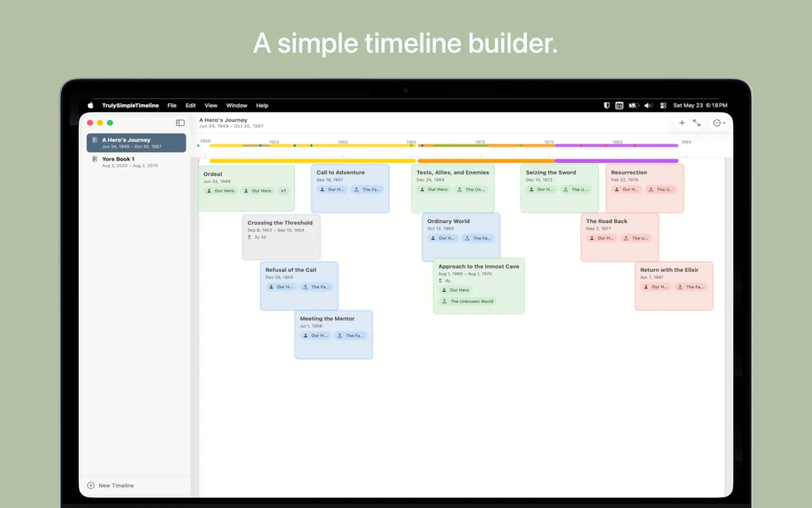Click Our H… character tag on Call to Adventure
The height and width of the screenshot is (508, 812).
[332, 189]
